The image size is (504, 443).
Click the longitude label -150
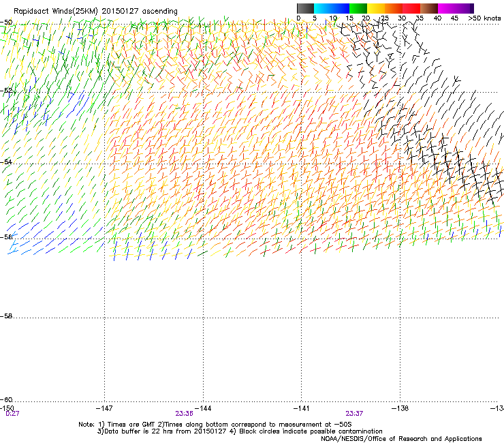[7, 408]
